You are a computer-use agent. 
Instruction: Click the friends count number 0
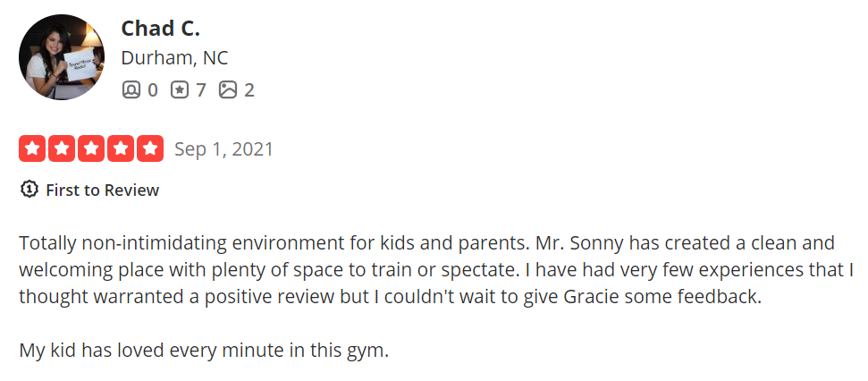pyautogui.click(x=153, y=89)
